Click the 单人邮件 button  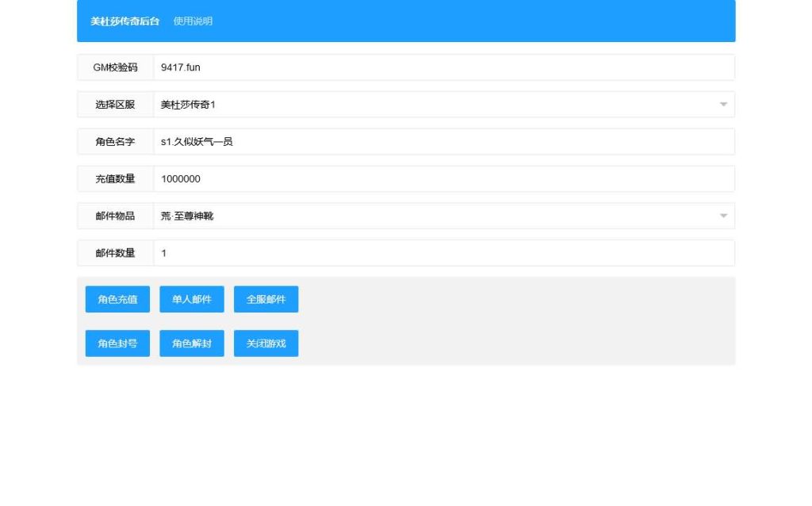[x=191, y=299]
